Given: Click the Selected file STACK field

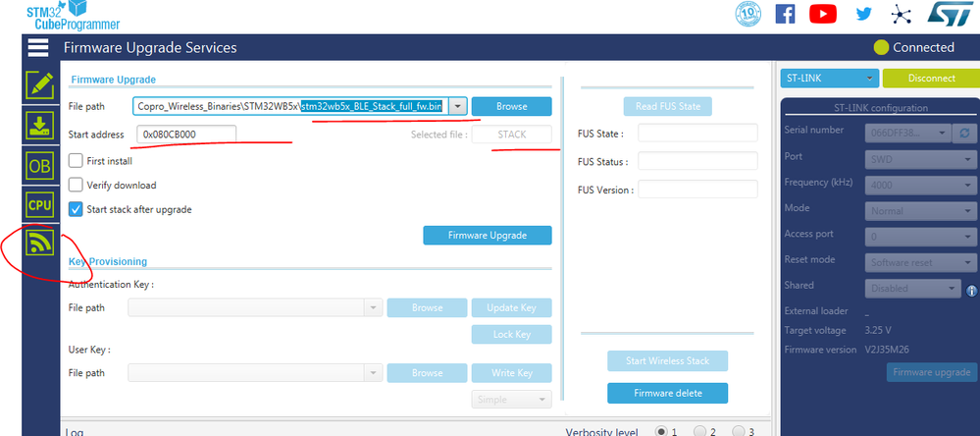Looking at the screenshot, I should pyautogui.click(x=511, y=135).
